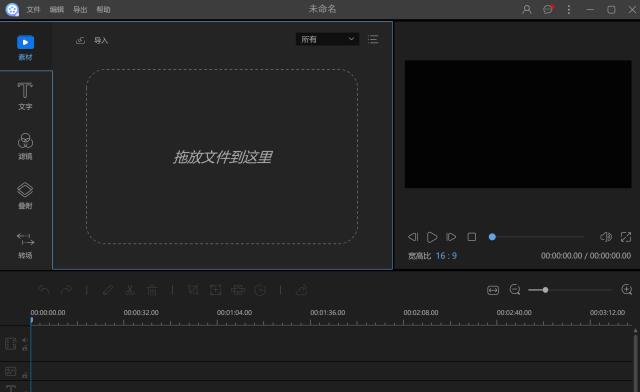Click the preview progress slider handle
The width and height of the screenshot is (640, 392).
(492, 237)
